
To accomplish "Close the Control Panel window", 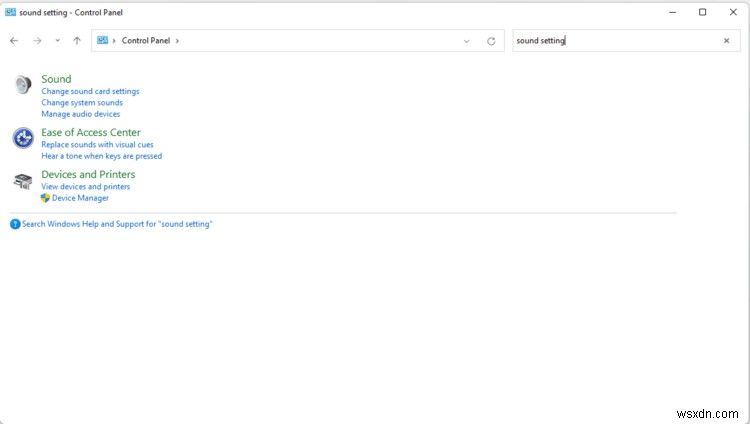I will tap(733, 12).
